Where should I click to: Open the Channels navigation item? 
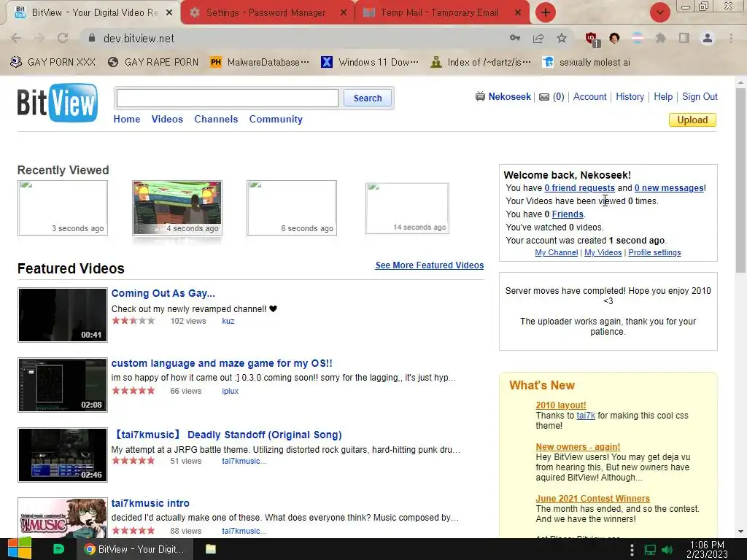click(216, 119)
